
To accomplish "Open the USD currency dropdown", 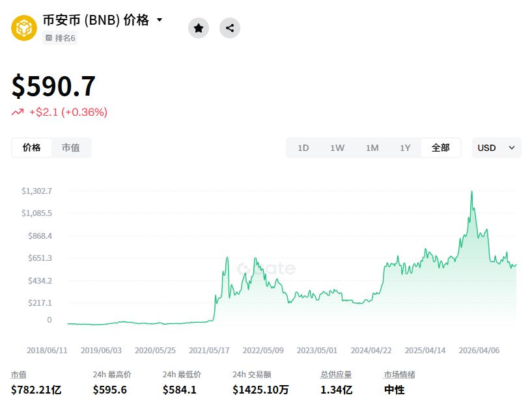I will click(496, 148).
